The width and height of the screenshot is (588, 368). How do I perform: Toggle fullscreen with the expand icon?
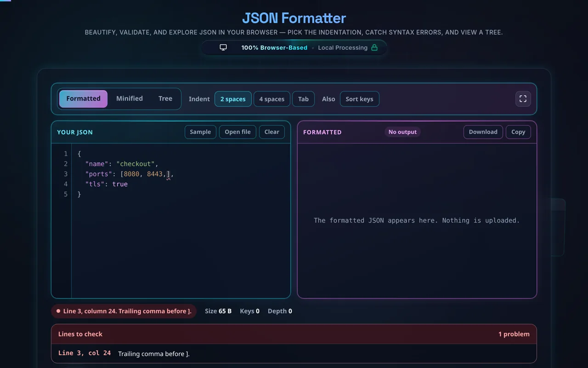[523, 99]
